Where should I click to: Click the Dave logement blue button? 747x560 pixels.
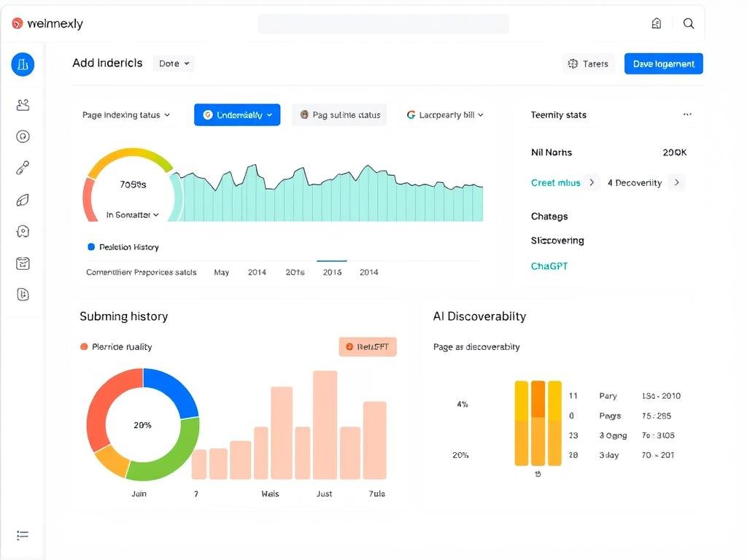(x=663, y=63)
